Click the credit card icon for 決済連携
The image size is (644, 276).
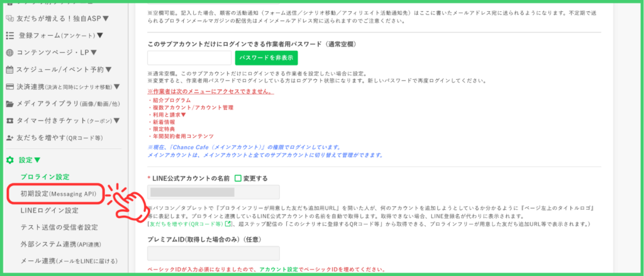coord(10,87)
